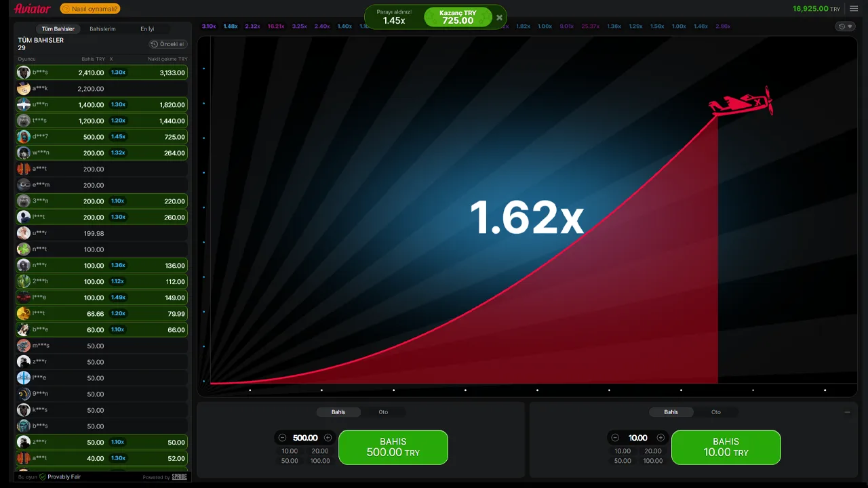
Task: Click the Aviator logo
Action: tap(33, 9)
